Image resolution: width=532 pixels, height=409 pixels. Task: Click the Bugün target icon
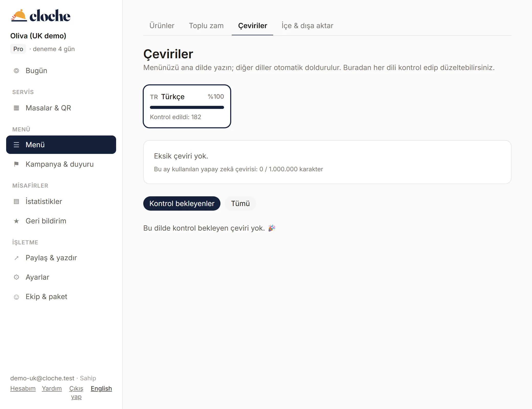[16, 71]
